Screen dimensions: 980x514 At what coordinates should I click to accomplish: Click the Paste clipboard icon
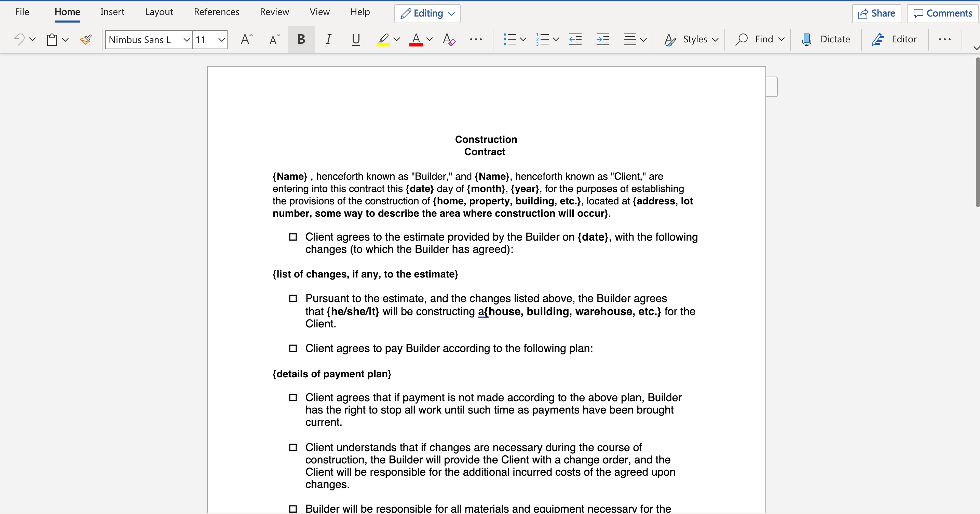tap(52, 39)
